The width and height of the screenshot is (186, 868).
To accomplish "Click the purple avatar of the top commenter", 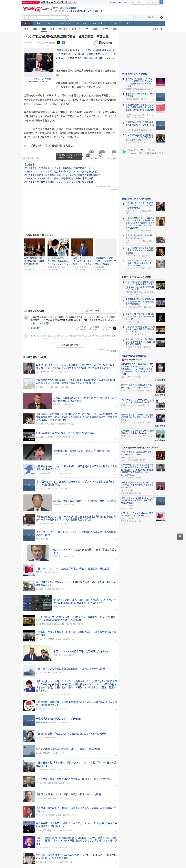I will [x=26, y=318].
